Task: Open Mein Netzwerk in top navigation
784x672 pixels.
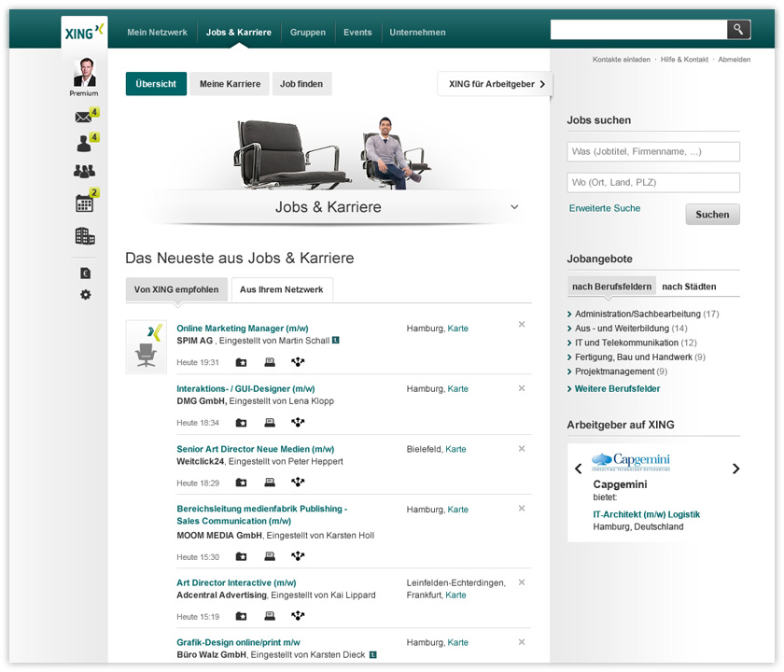Action: click(x=157, y=32)
